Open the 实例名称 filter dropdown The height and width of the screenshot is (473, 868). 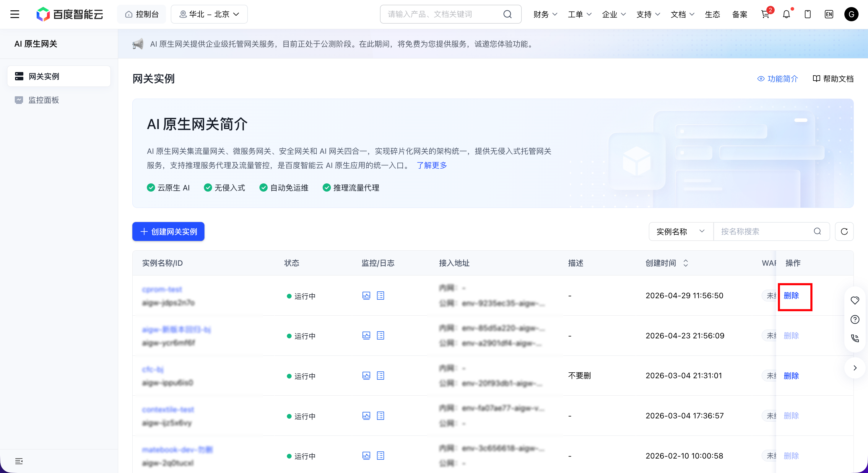point(681,231)
